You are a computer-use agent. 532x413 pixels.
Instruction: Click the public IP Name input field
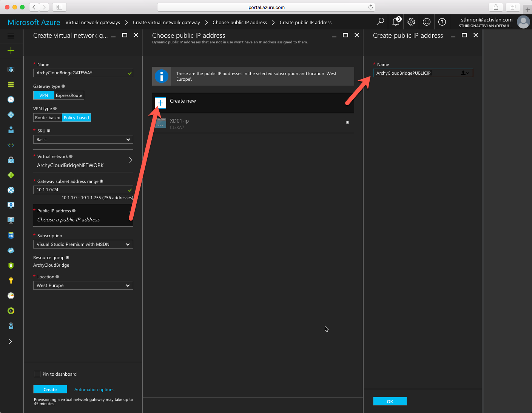(423, 73)
